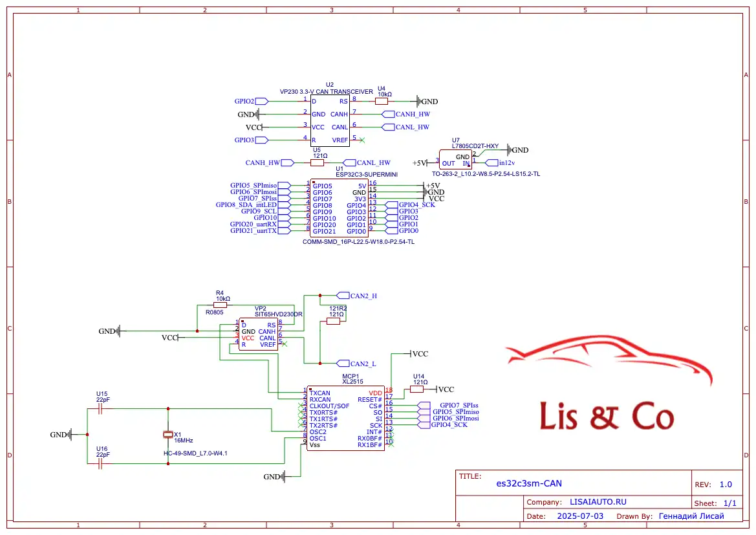
Task: Click the '16MHz' crystal value text
Action: click(x=184, y=441)
